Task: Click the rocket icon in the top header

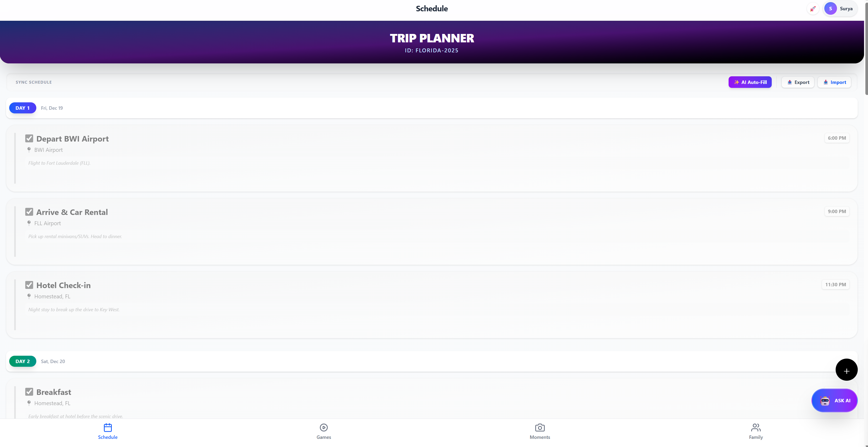Action: click(x=813, y=8)
